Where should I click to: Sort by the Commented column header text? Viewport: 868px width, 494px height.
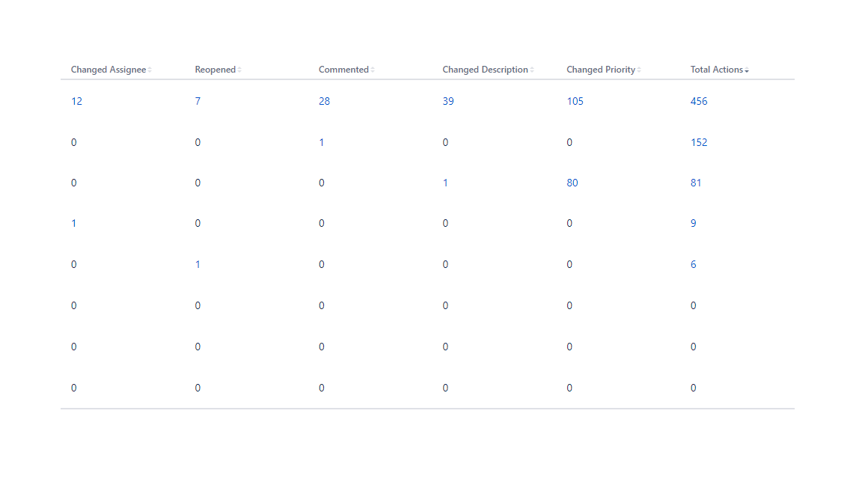[343, 70]
